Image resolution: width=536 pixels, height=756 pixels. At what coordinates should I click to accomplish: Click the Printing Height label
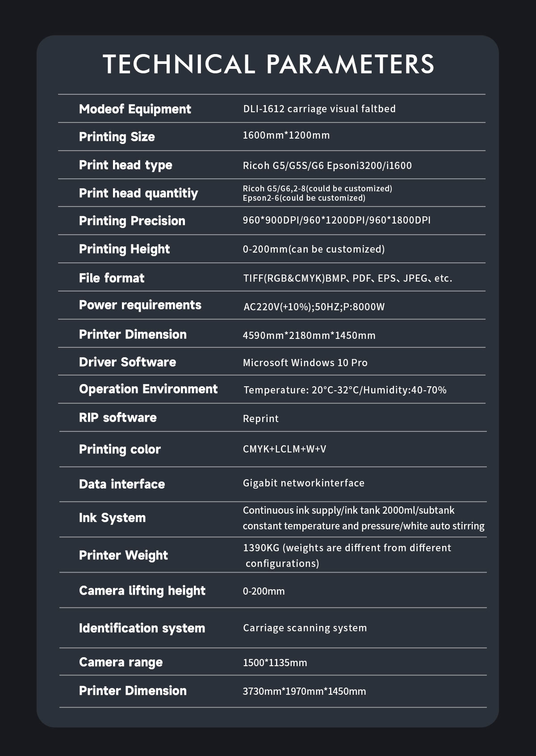tap(124, 249)
